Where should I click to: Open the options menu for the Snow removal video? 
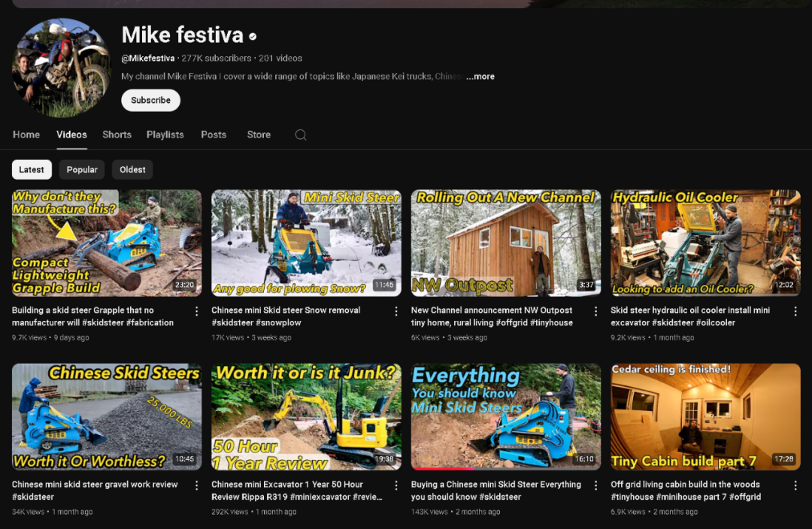[x=396, y=311]
